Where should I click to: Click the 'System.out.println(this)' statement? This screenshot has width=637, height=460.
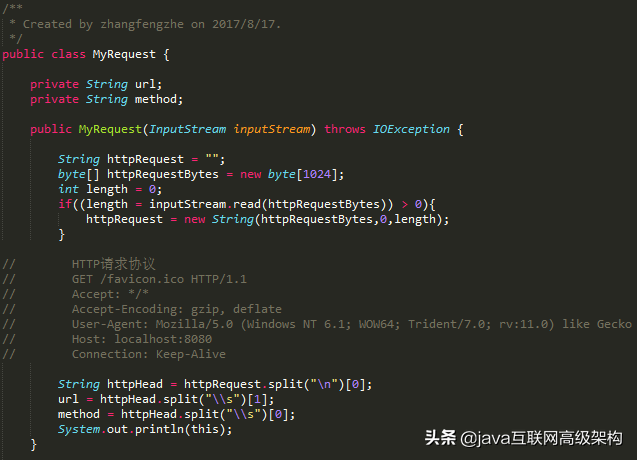click(x=145, y=429)
